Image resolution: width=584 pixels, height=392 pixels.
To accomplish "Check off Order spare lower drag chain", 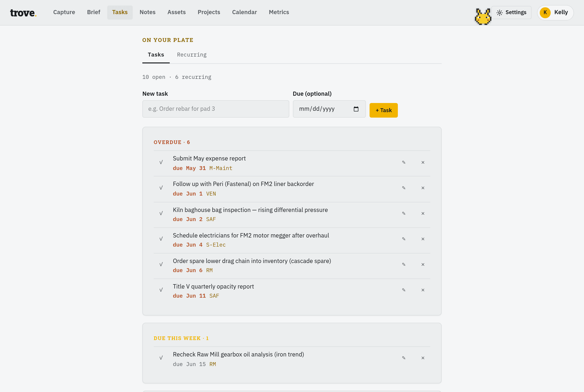I will [x=161, y=264].
